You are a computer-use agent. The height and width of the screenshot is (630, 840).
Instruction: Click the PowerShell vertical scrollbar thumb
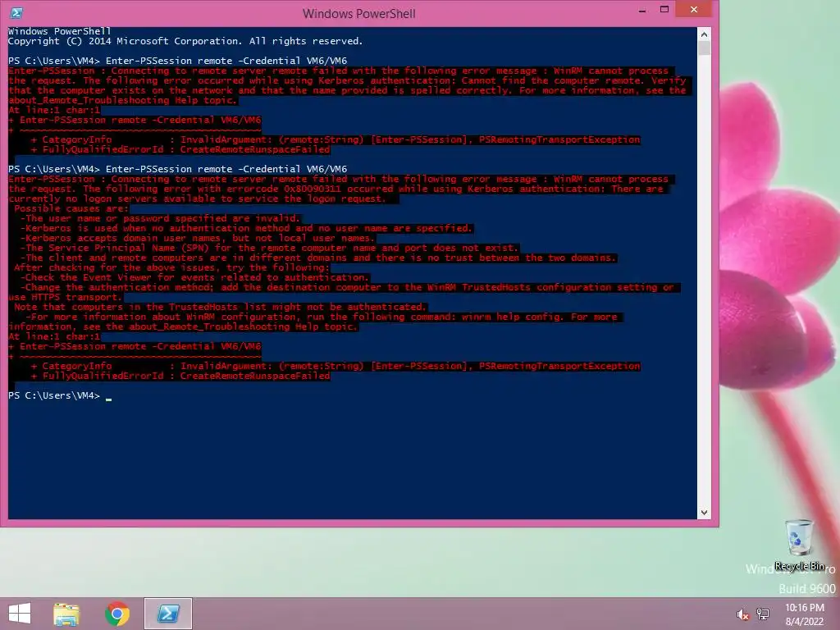click(704, 48)
